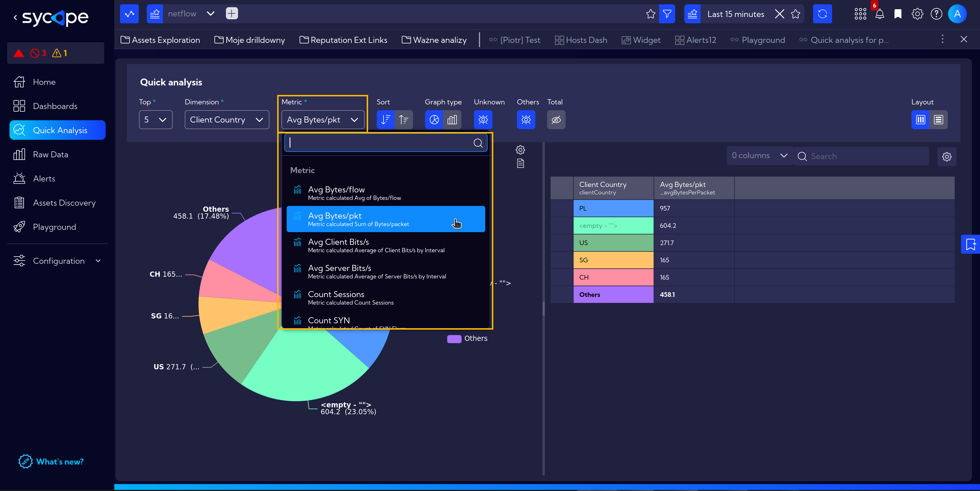Open the user avatar A menu
This screenshot has height=491, width=980.
957,14
